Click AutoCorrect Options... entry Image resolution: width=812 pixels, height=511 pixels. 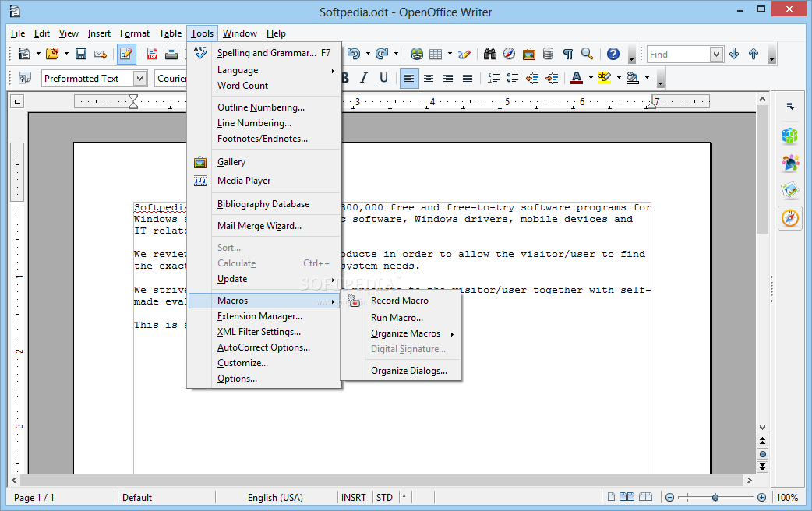click(264, 347)
